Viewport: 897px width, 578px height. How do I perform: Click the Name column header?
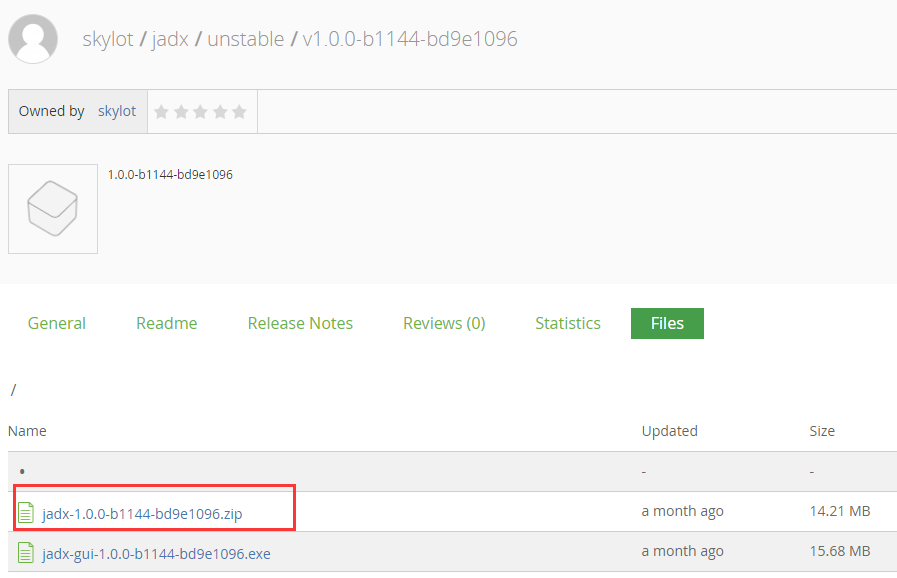tap(27, 431)
